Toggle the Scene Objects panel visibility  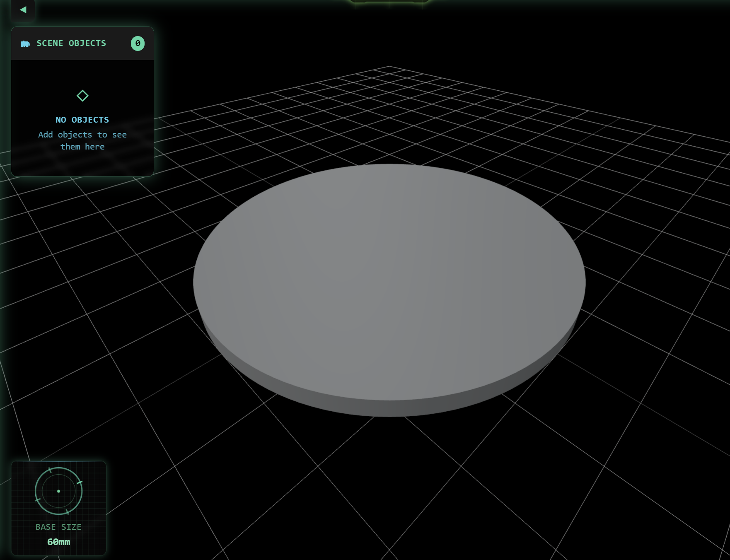point(71,43)
